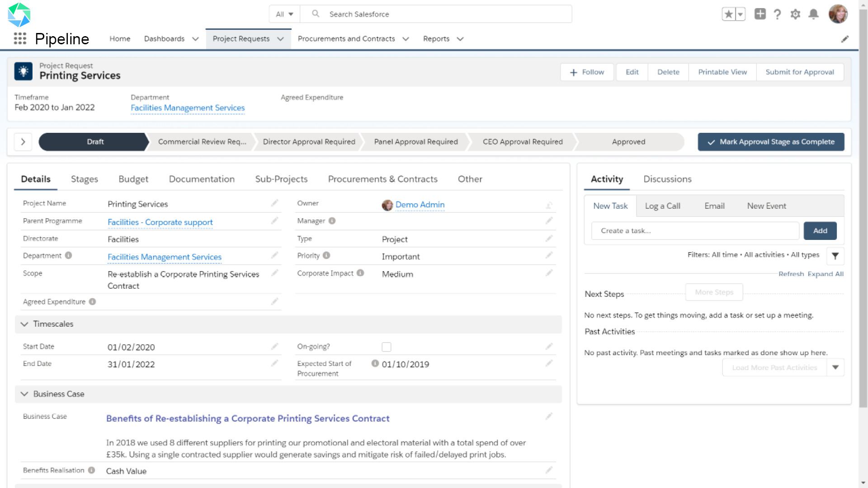This screenshot has height=488, width=868.
Task: Click the Follow button
Action: [x=587, y=72]
